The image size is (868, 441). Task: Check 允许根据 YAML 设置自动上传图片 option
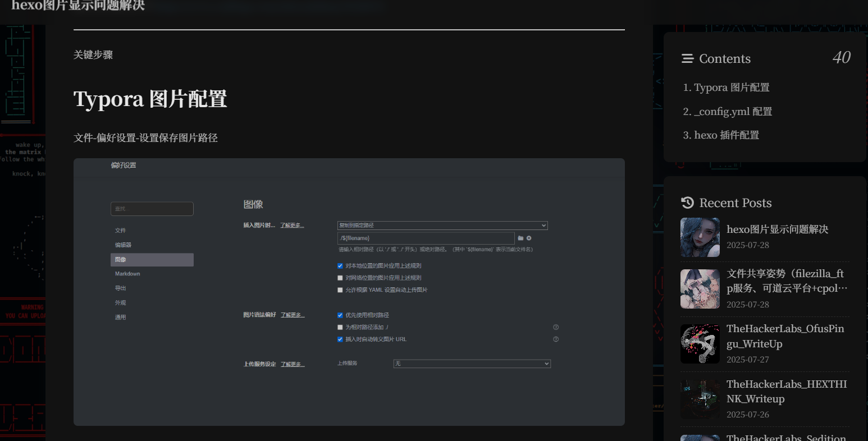[x=340, y=290]
